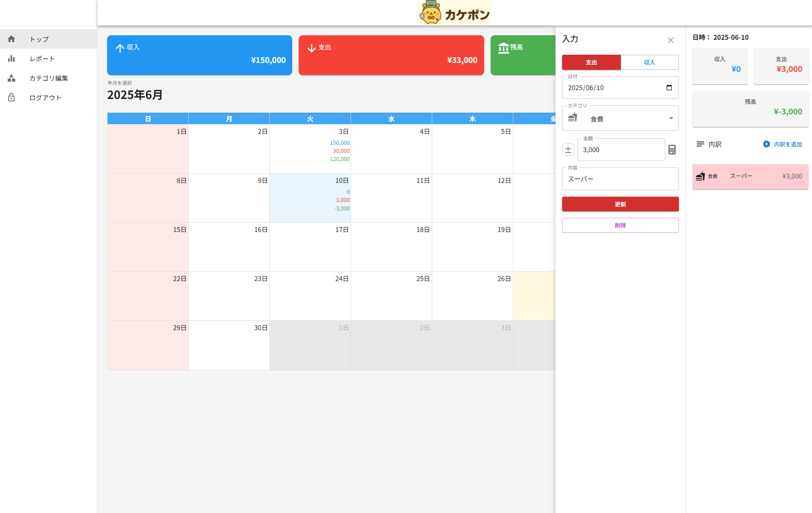Select calendar day 12日
The height and width of the screenshot is (513, 812).
[472, 198]
